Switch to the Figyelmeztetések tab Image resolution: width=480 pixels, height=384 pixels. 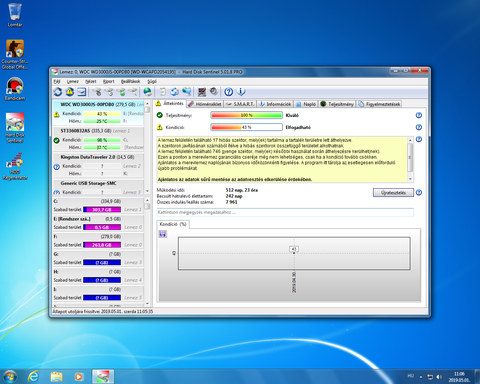click(379, 104)
